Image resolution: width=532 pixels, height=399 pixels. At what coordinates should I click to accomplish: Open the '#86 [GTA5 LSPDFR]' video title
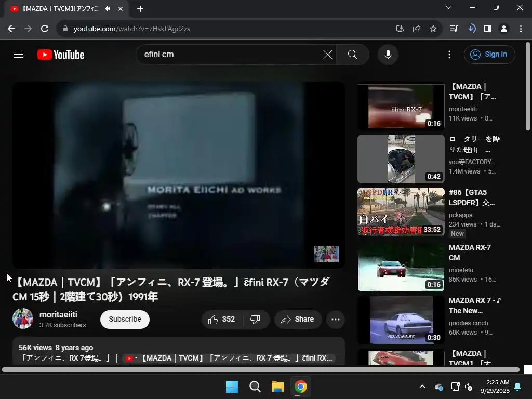(472, 197)
